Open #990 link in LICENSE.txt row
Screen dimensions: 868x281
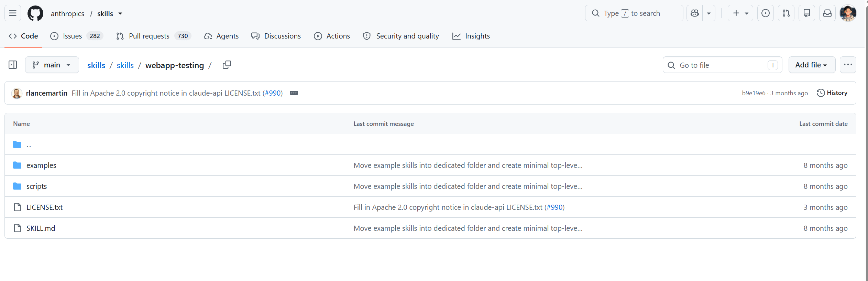pyautogui.click(x=554, y=207)
